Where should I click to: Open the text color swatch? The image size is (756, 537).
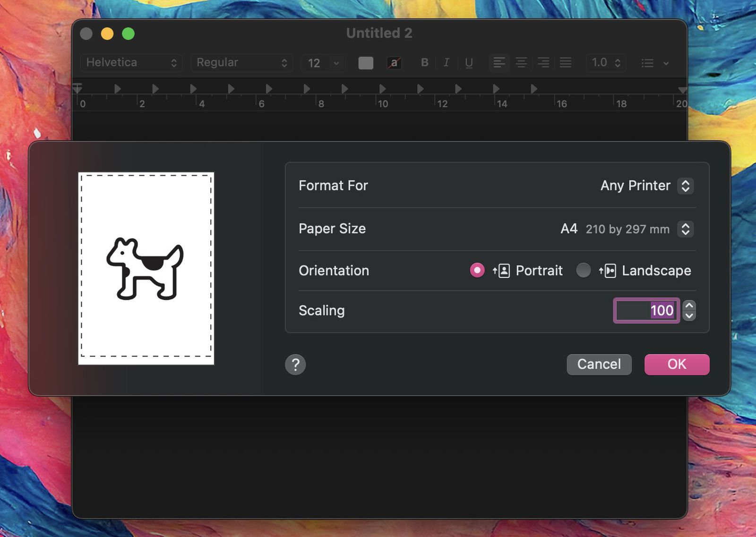tap(365, 62)
